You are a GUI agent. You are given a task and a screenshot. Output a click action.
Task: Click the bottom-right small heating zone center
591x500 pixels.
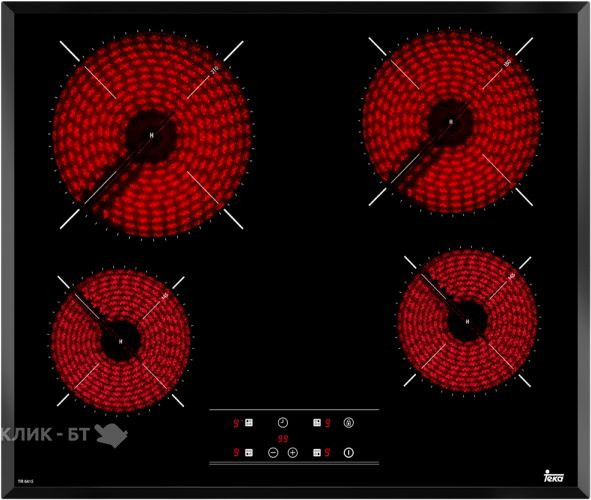coord(467,321)
